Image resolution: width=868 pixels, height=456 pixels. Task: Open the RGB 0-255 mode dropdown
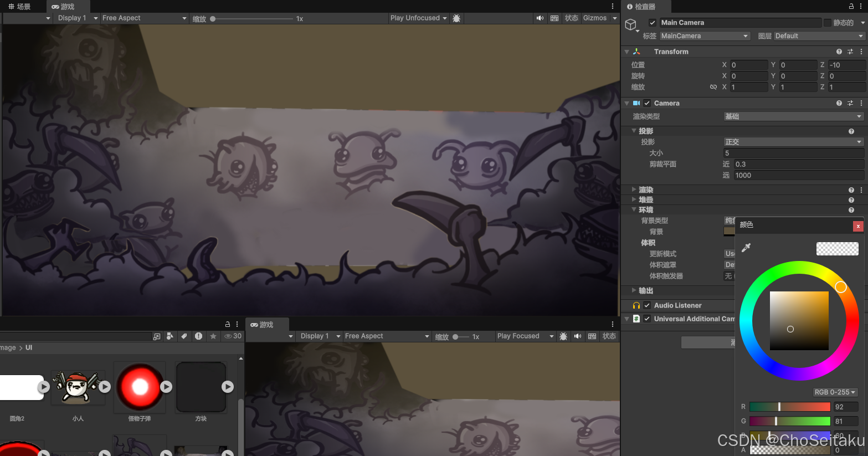835,392
